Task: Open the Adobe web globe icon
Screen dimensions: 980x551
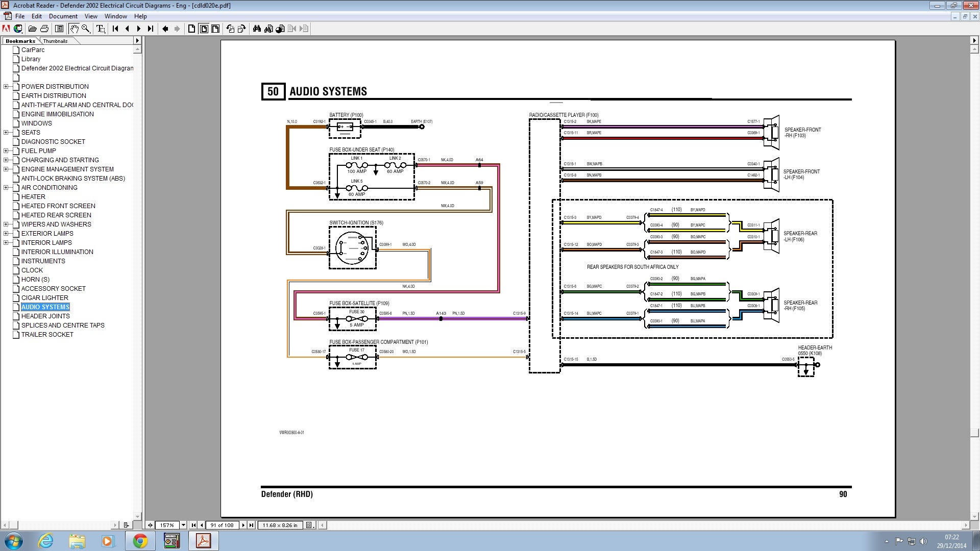Action: pyautogui.click(x=18, y=29)
